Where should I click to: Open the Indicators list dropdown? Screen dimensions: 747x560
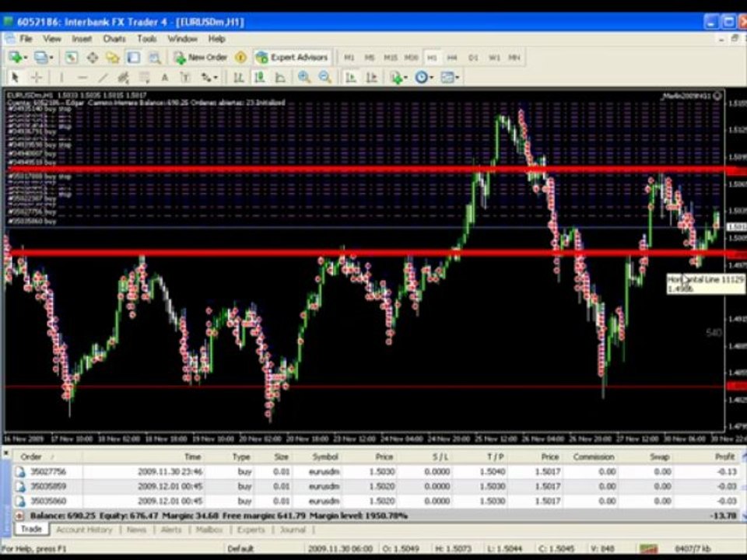tap(398, 77)
